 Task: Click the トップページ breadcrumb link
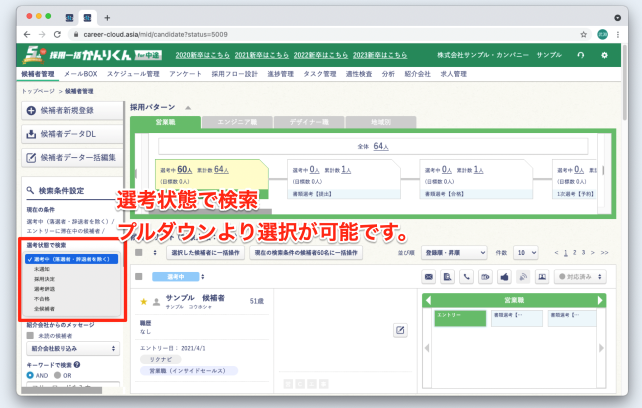(38, 91)
